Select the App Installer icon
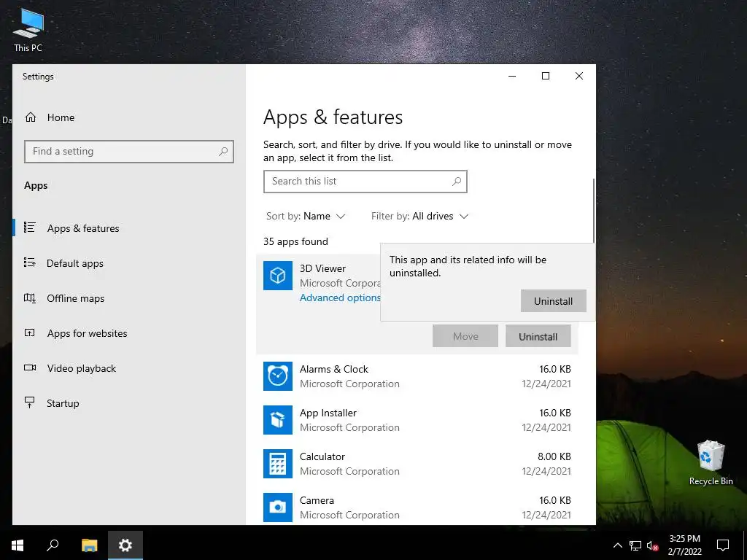Image resolution: width=747 pixels, height=560 pixels. 278,420
